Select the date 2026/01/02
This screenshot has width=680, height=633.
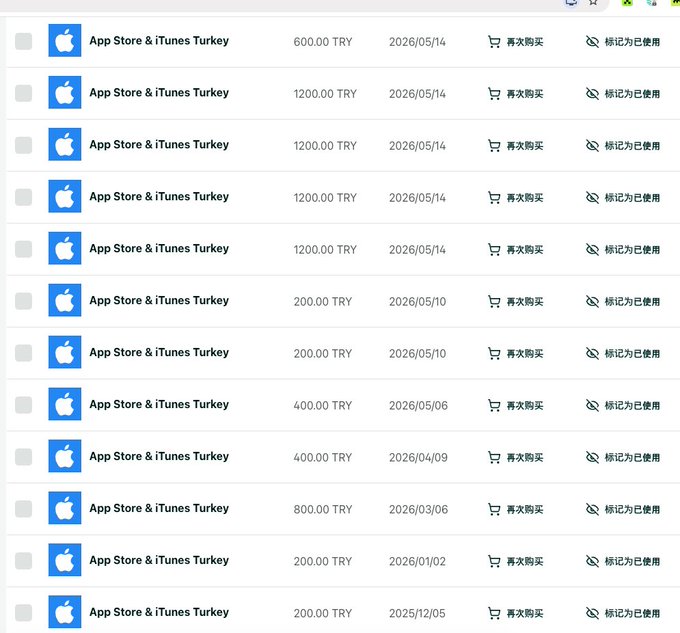[417, 561]
